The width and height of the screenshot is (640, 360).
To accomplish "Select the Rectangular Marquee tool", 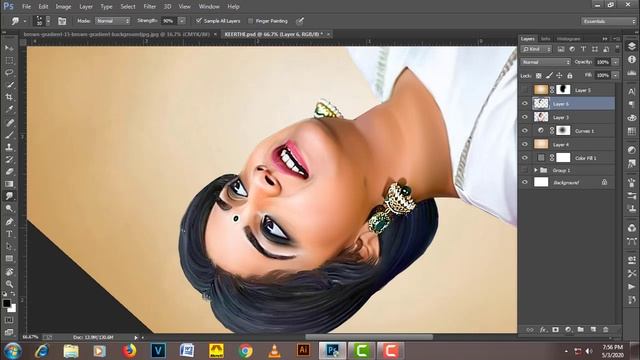I will (x=9, y=60).
